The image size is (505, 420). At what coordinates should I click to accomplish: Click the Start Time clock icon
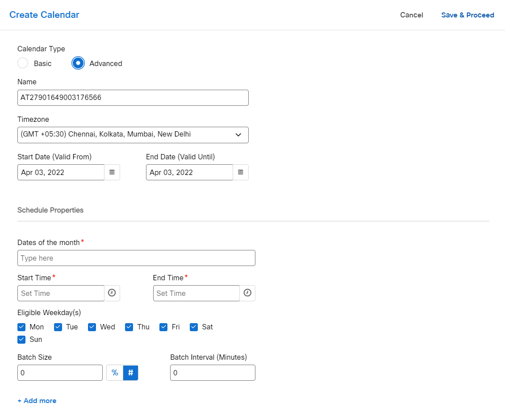112,293
